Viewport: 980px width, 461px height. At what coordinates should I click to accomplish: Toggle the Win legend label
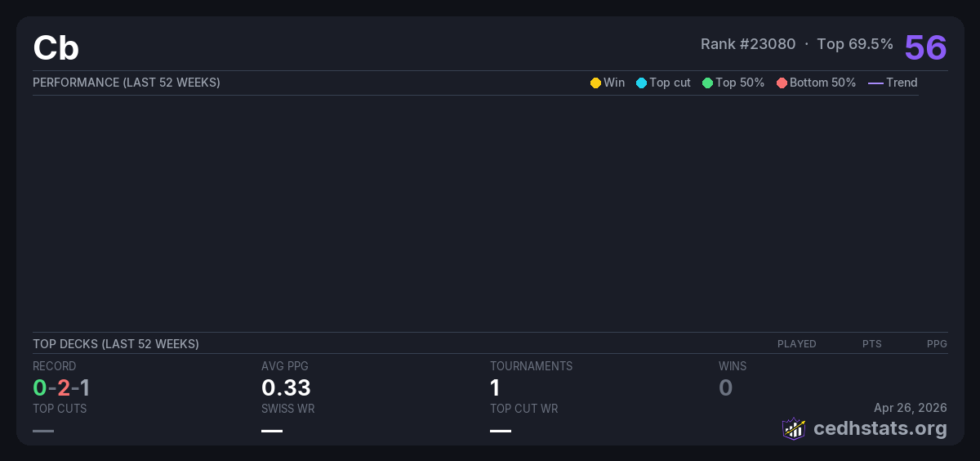point(614,83)
